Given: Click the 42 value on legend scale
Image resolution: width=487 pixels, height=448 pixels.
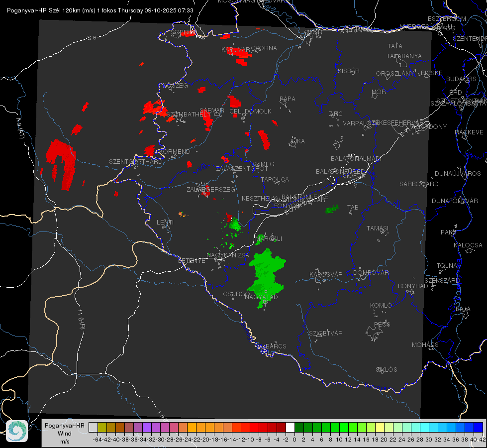Looking at the screenshot, I should click(482, 440).
